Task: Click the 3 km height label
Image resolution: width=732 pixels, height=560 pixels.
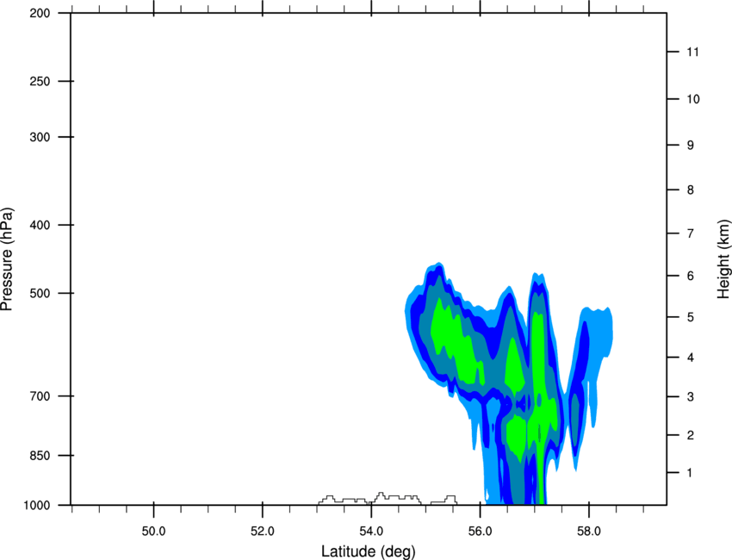Action: coord(691,397)
